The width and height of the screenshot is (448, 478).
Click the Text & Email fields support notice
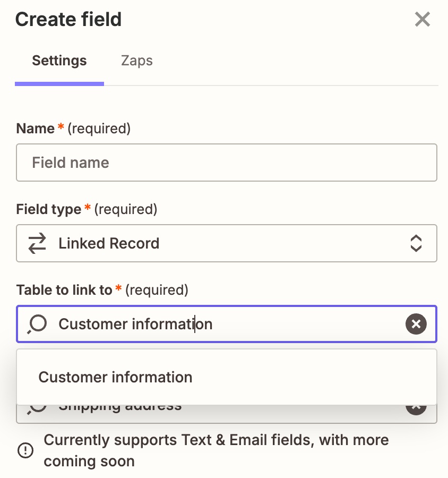coord(216,450)
